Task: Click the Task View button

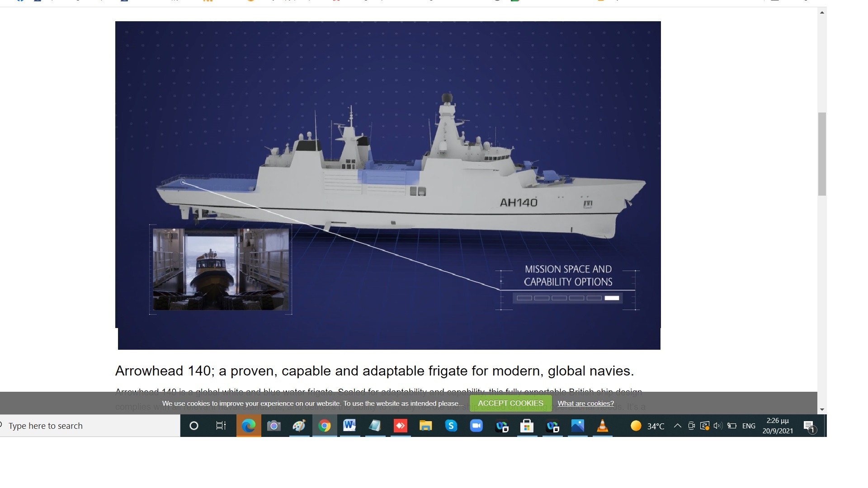Action: (221, 426)
